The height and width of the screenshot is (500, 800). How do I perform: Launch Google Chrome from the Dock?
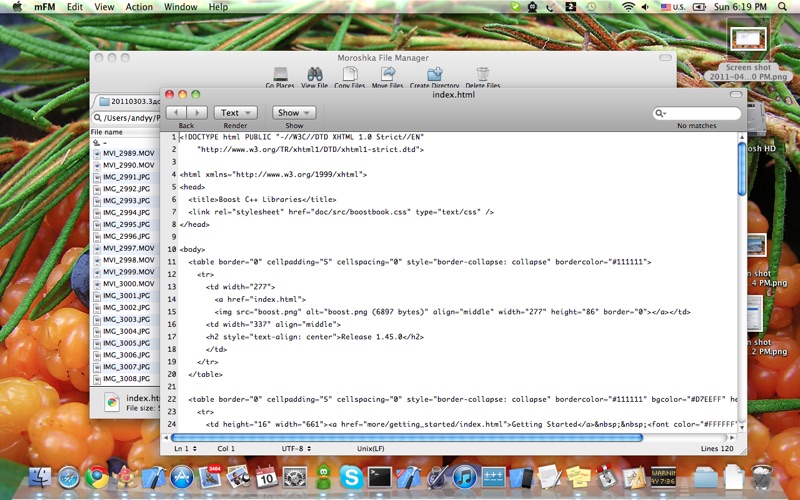[96, 477]
